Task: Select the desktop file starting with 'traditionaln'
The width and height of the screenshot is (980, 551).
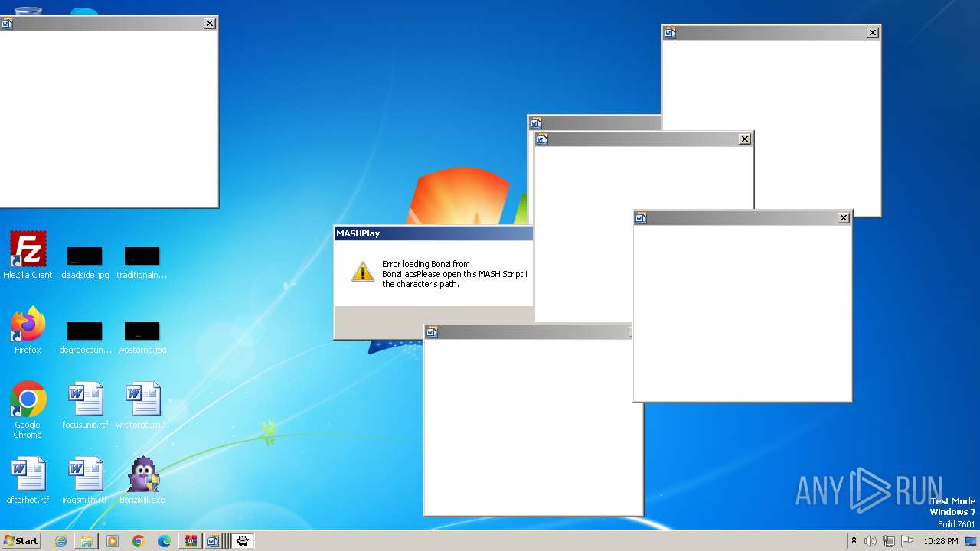Action: pyautogui.click(x=142, y=262)
